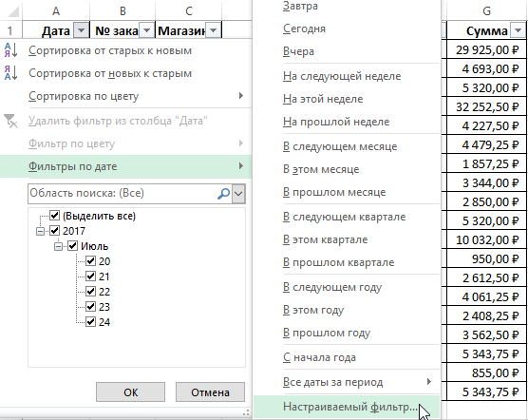Collapse the 2017 tree node

tap(40, 231)
